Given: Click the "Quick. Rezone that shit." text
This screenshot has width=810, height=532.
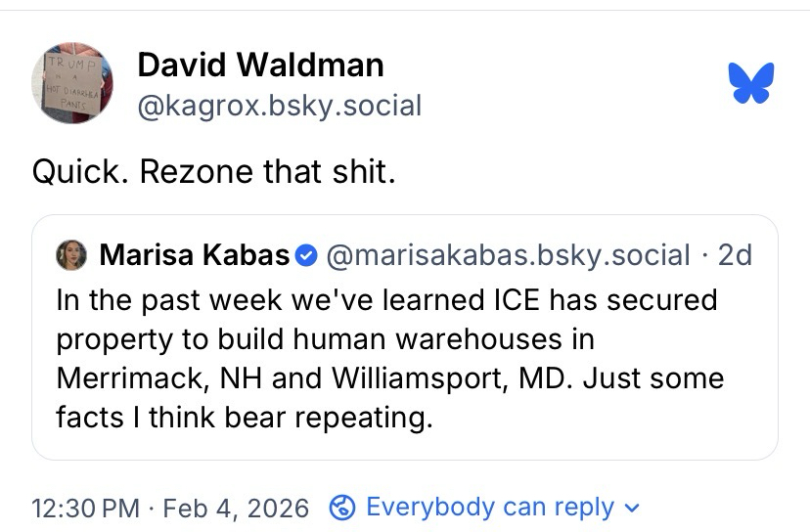Looking at the screenshot, I should 213,172.
